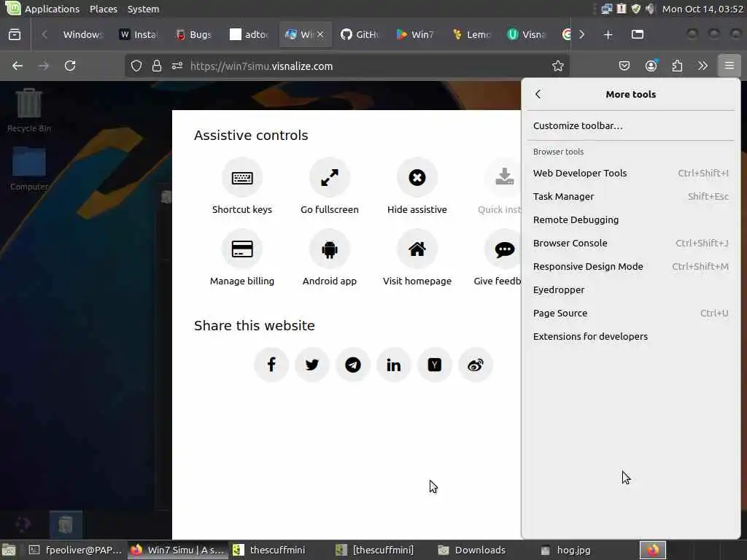Screen dimensions: 747x560
Task: Click the site permissions icon in address bar
Action: click(x=177, y=66)
